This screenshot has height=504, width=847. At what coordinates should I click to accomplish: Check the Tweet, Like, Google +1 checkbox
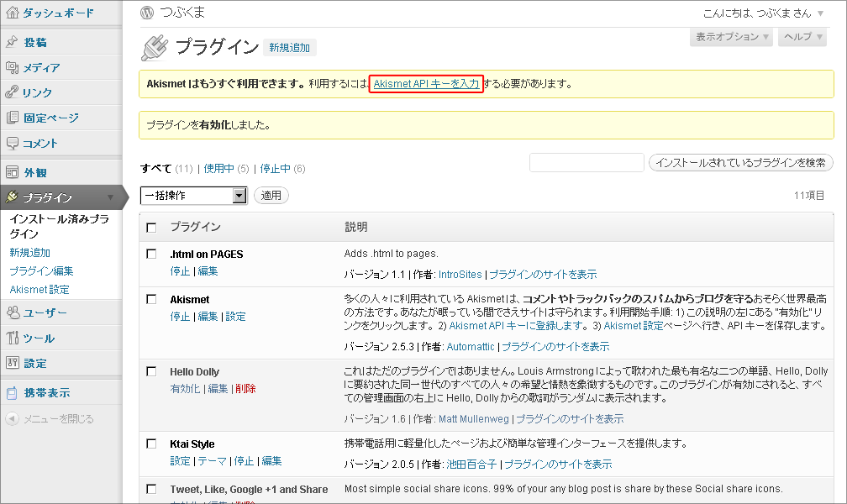coord(151,489)
